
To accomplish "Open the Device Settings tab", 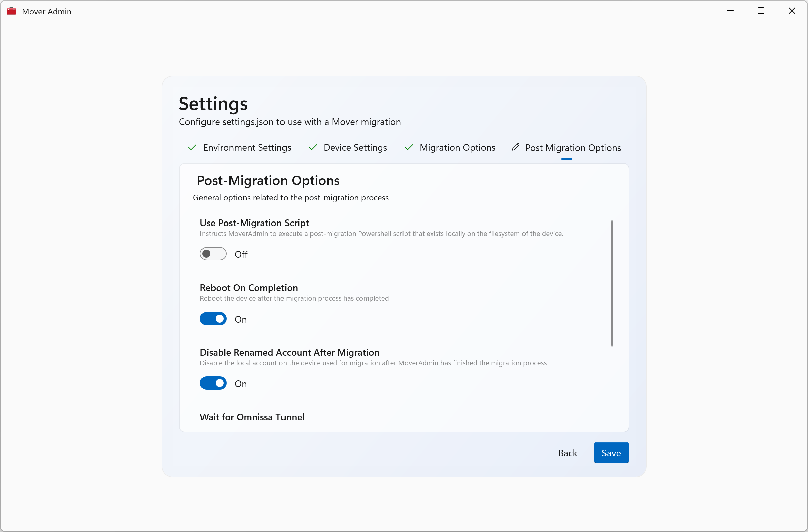I will [x=355, y=148].
